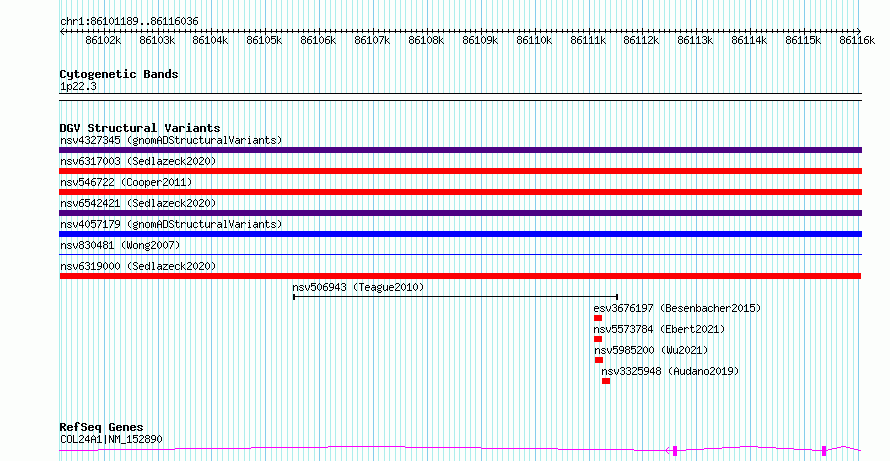The width and height of the screenshot is (890, 461).
Task: Click the nsv4327345 gnomAD structural variant bar
Action: pyautogui.click(x=460, y=150)
